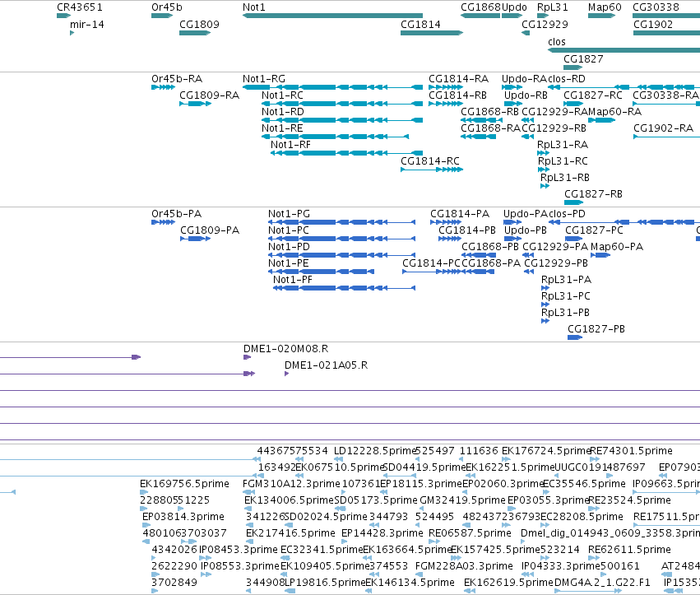Image resolution: width=700 pixels, height=595 pixels.
Task: Select the Updo-RB transcript label
Action: (526, 95)
